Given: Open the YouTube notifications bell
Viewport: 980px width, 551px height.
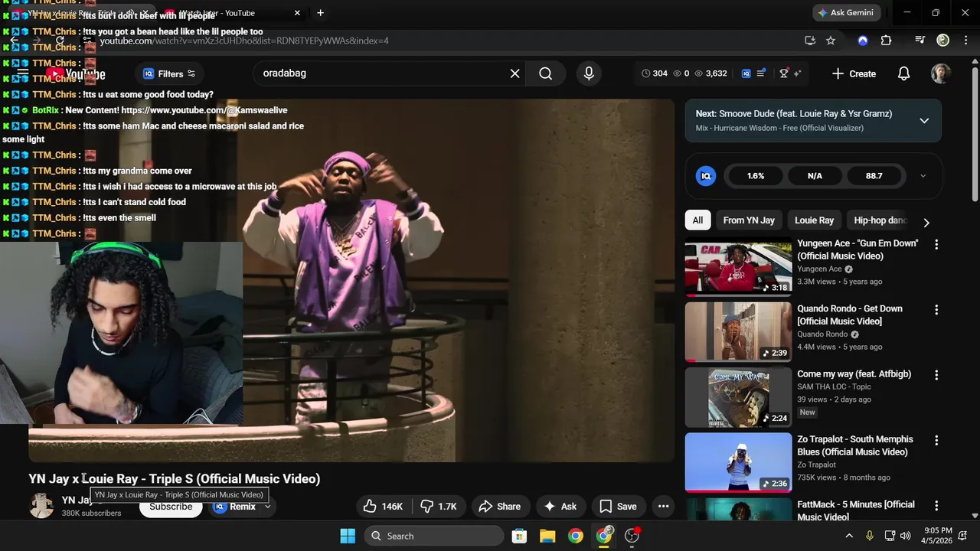Looking at the screenshot, I should (903, 73).
